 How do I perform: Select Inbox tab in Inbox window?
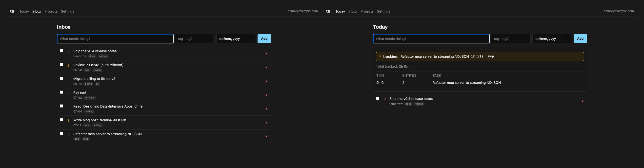(x=37, y=12)
